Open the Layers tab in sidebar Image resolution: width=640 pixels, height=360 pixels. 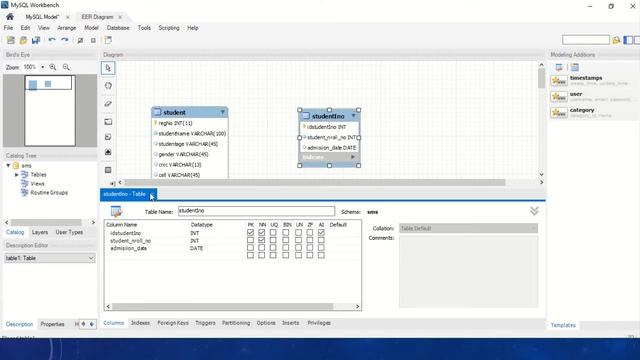click(40, 232)
